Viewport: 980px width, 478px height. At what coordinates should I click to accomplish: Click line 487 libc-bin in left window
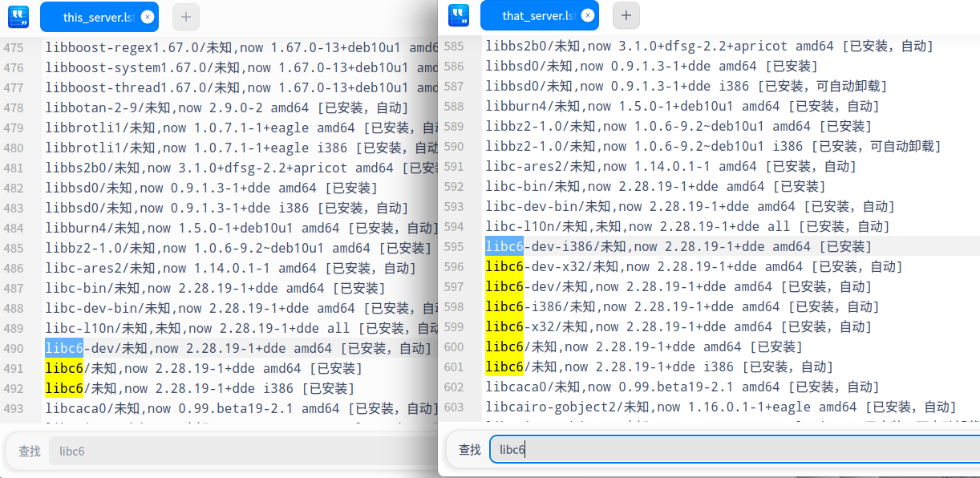pyautogui.click(x=215, y=288)
